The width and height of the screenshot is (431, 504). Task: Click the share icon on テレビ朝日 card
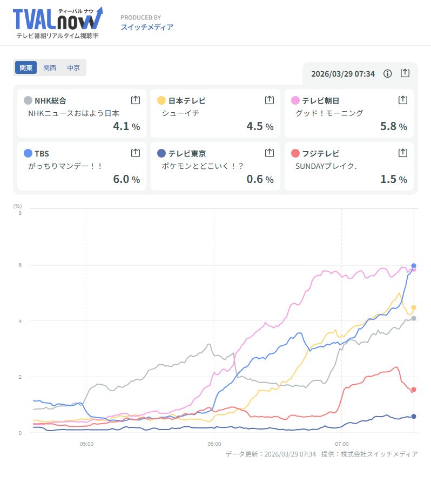[402, 100]
